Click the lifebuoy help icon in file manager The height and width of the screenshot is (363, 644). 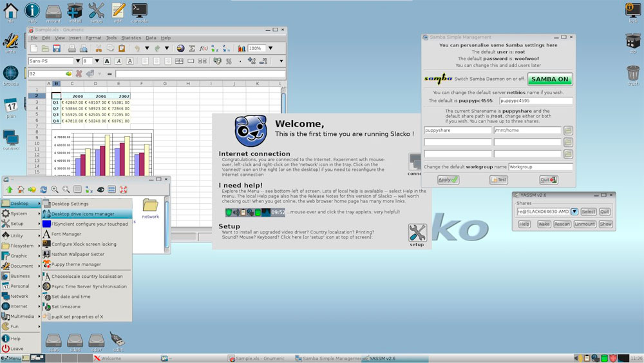(123, 190)
